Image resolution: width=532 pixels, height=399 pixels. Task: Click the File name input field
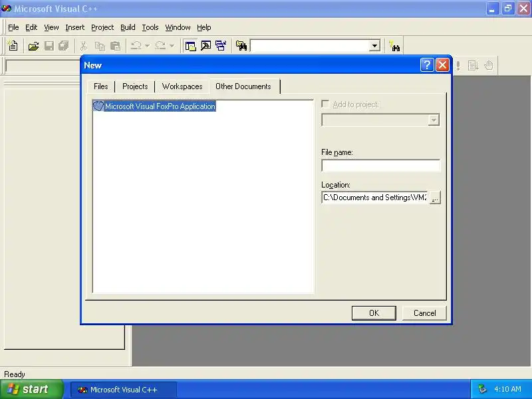click(380, 166)
